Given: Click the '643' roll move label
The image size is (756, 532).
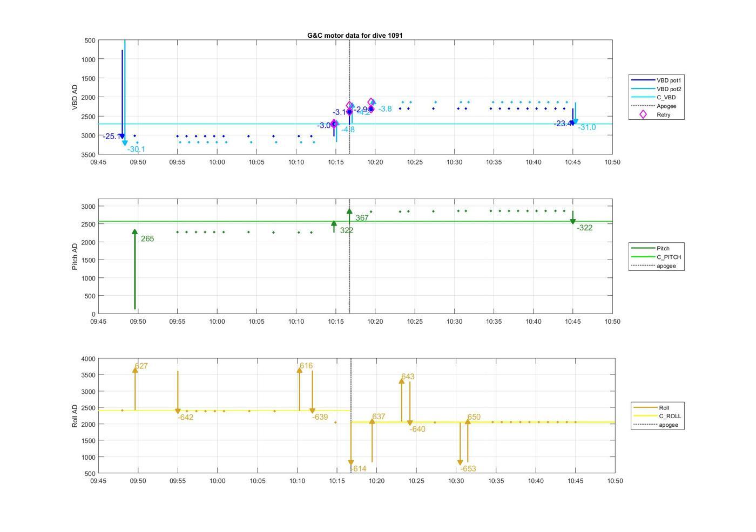Looking at the screenshot, I should (x=408, y=377).
